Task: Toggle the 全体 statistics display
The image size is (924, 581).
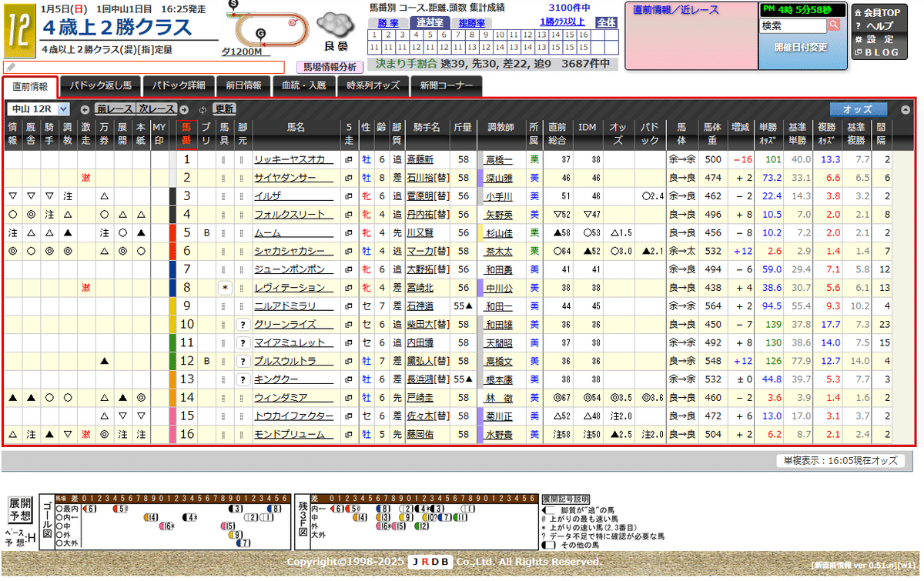Action: [607, 23]
